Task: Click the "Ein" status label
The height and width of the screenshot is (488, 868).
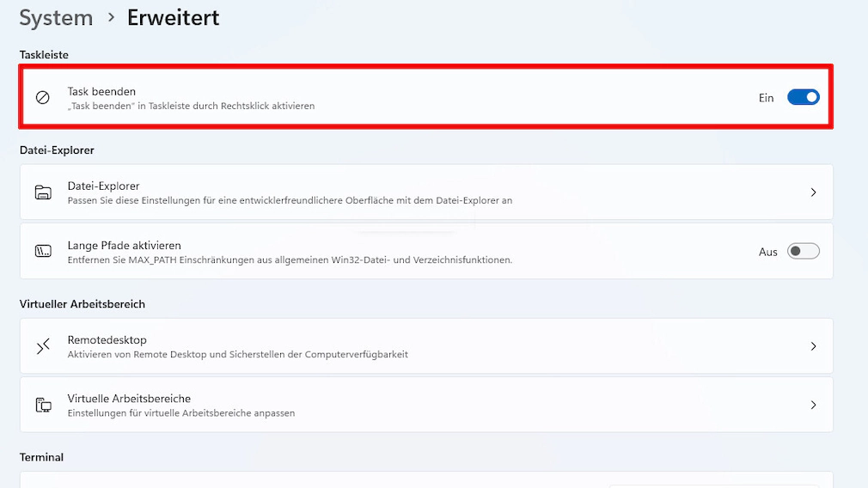Action: [x=766, y=98]
